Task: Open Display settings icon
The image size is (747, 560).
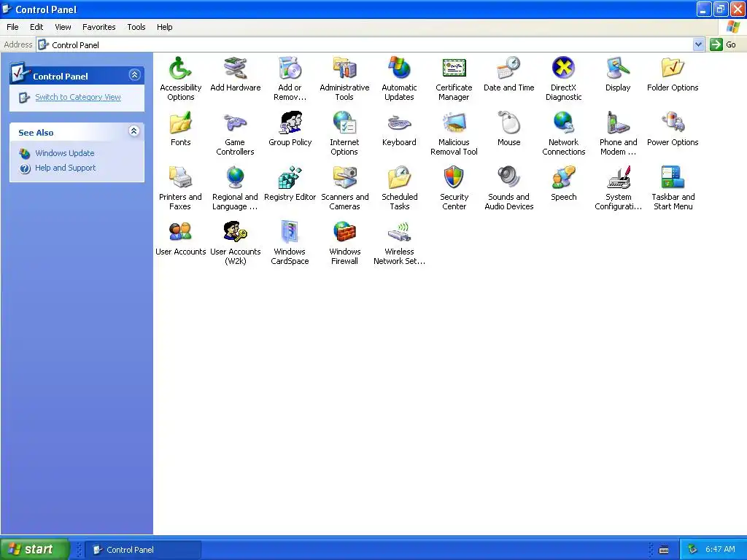Action: click(x=618, y=68)
